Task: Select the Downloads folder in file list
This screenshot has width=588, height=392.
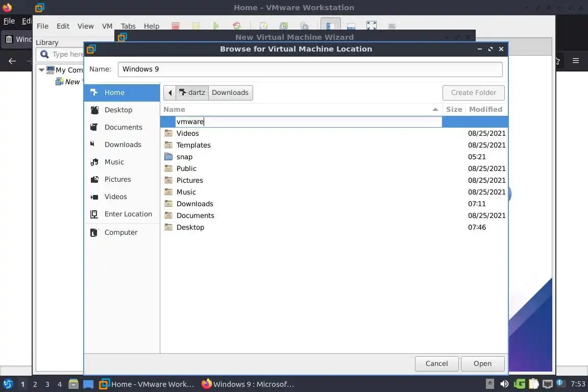Action: point(334,204)
